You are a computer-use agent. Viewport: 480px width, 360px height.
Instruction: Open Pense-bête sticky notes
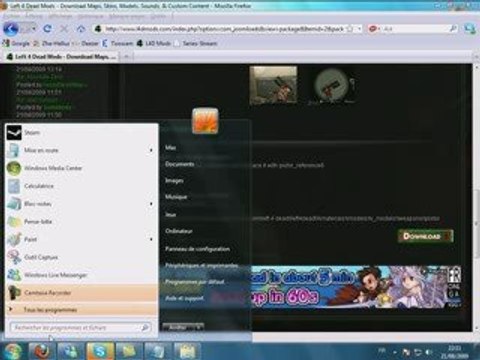coord(81,221)
